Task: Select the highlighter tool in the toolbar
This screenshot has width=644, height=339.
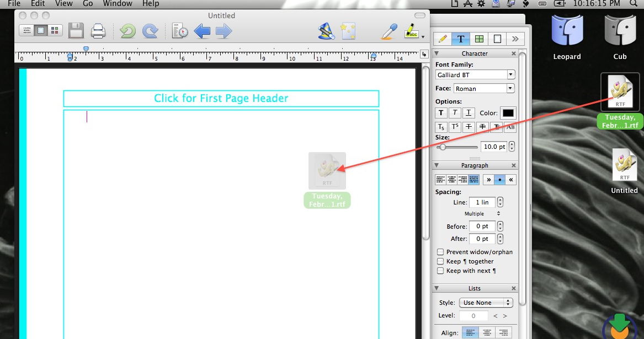Action: [x=411, y=30]
